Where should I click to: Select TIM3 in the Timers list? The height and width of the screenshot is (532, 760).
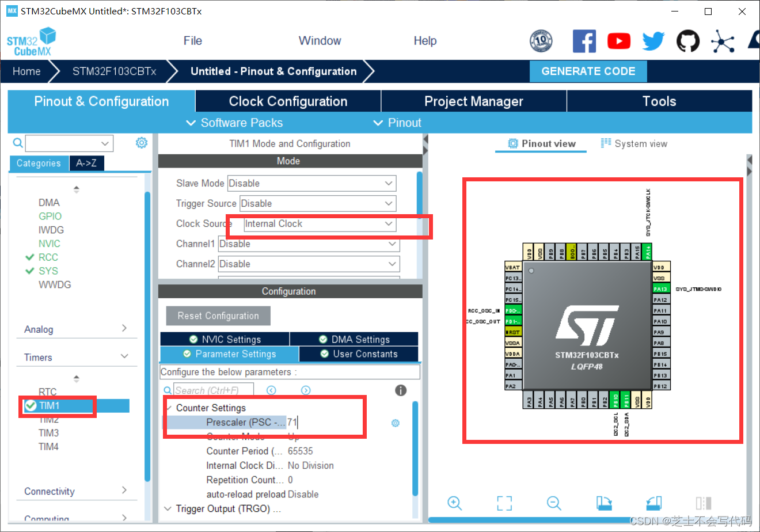click(x=48, y=433)
